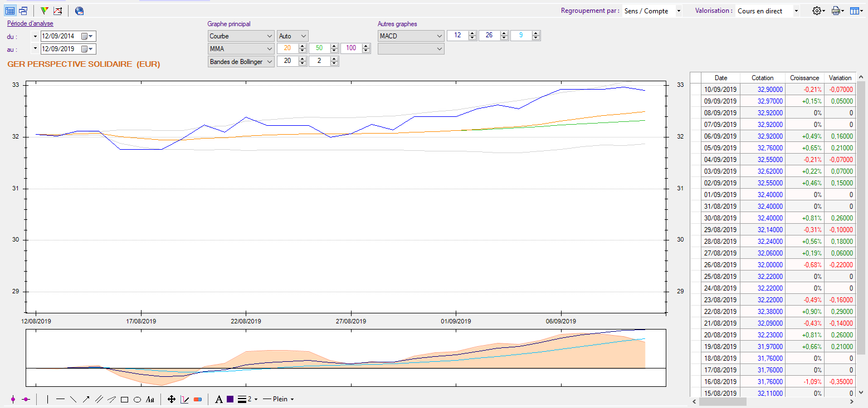Select the rectangle drawing tool
The height and width of the screenshot is (408, 868).
(124, 399)
